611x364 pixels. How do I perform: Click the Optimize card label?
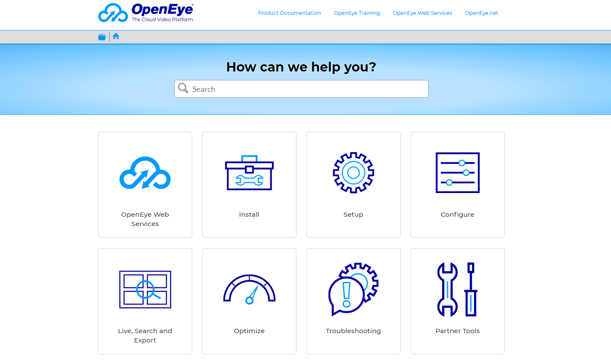coord(249,331)
